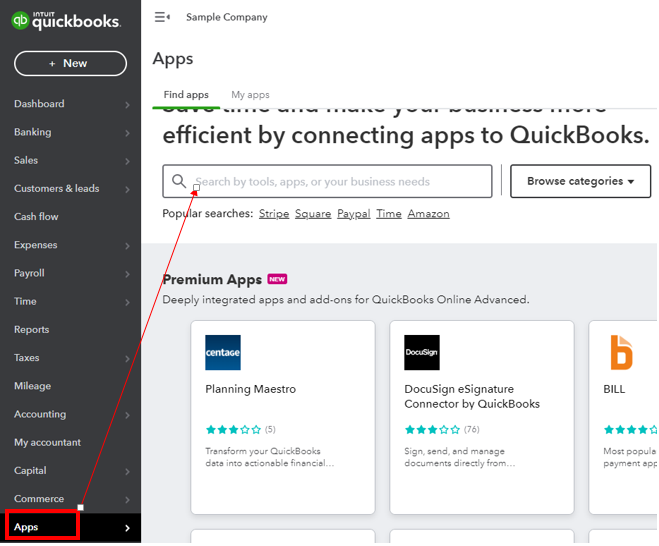
Task: Click the Planning Maestro description text
Action: pyautogui.click(x=269, y=457)
